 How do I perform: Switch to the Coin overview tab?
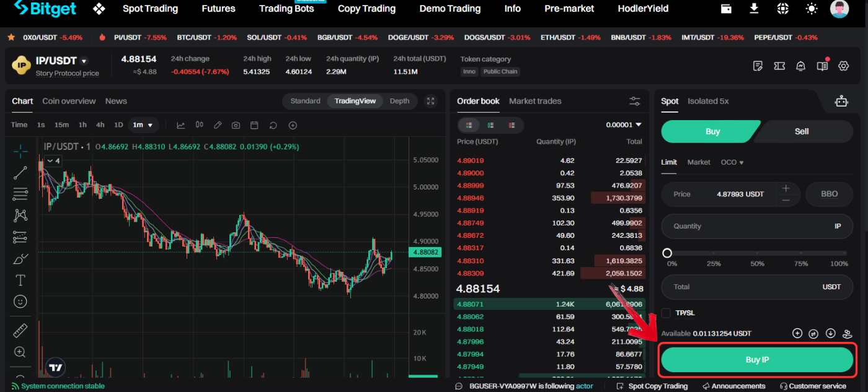(69, 101)
